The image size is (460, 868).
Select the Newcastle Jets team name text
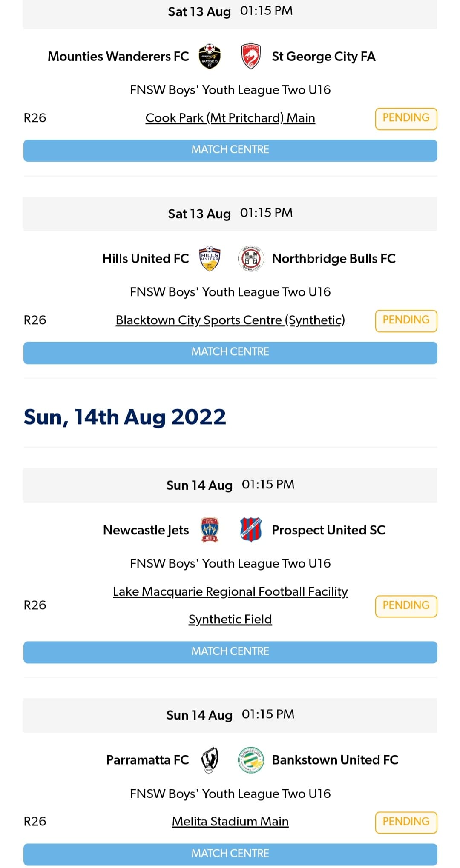[145, 530]
